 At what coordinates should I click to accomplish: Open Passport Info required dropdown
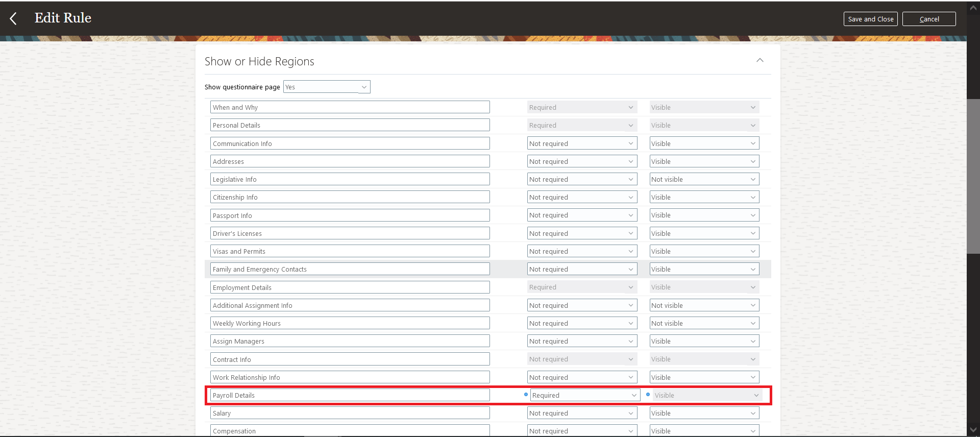pos(582,215)
